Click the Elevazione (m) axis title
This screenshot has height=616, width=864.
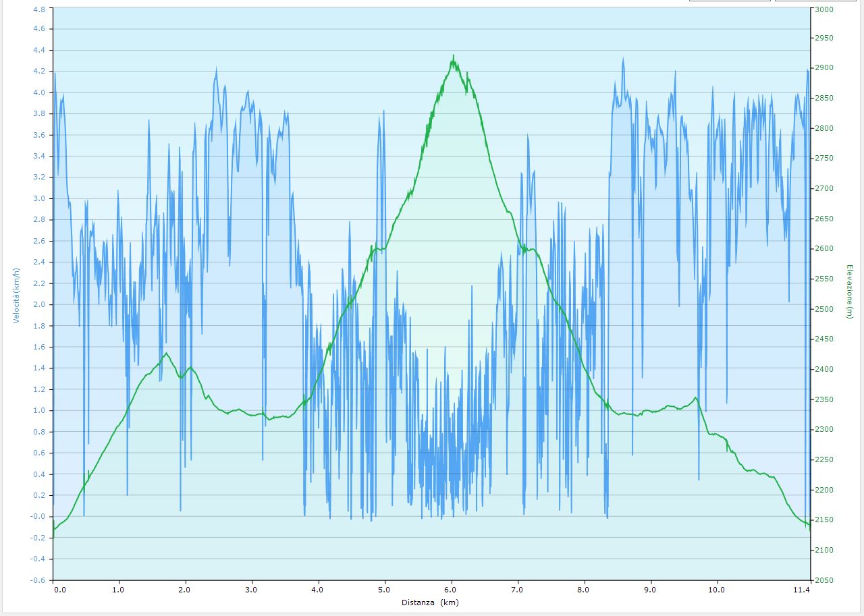(848, 293)
